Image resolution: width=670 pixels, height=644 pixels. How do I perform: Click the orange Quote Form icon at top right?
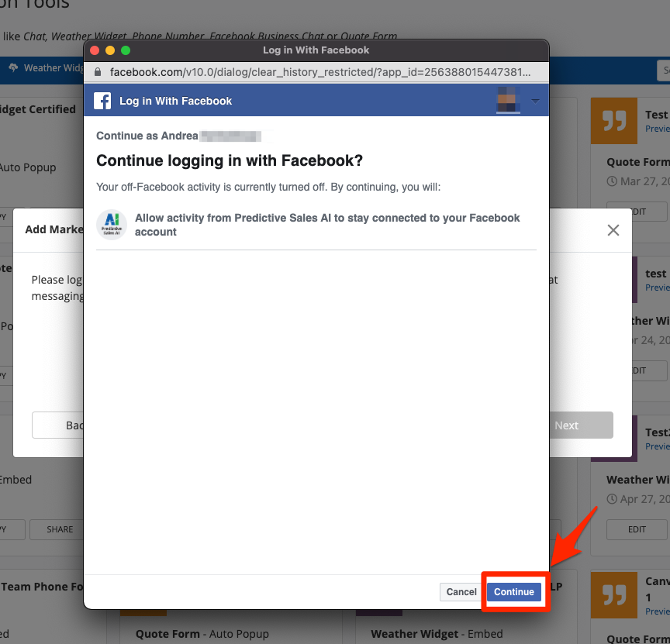(613, 121)
